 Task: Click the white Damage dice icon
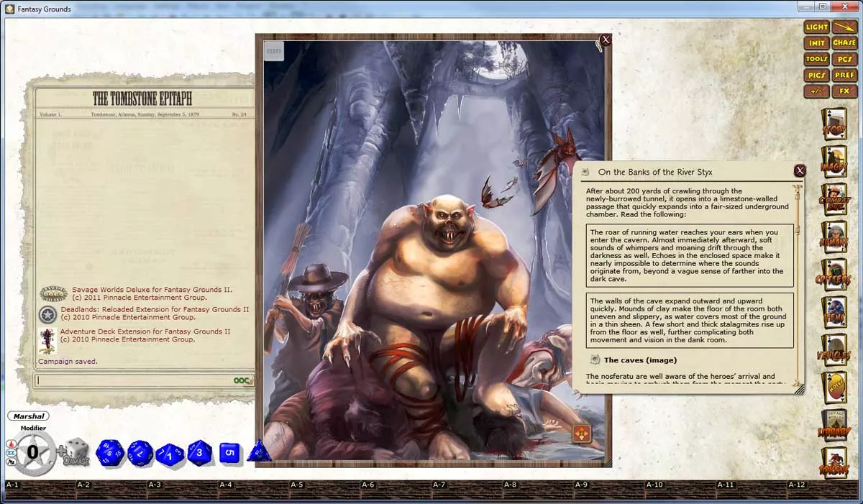click(x=76, y=452)
